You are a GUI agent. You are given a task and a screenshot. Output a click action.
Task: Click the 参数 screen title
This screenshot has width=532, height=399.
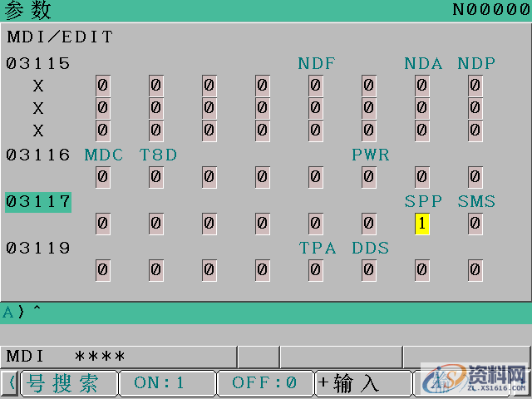(x=29, y=11)
